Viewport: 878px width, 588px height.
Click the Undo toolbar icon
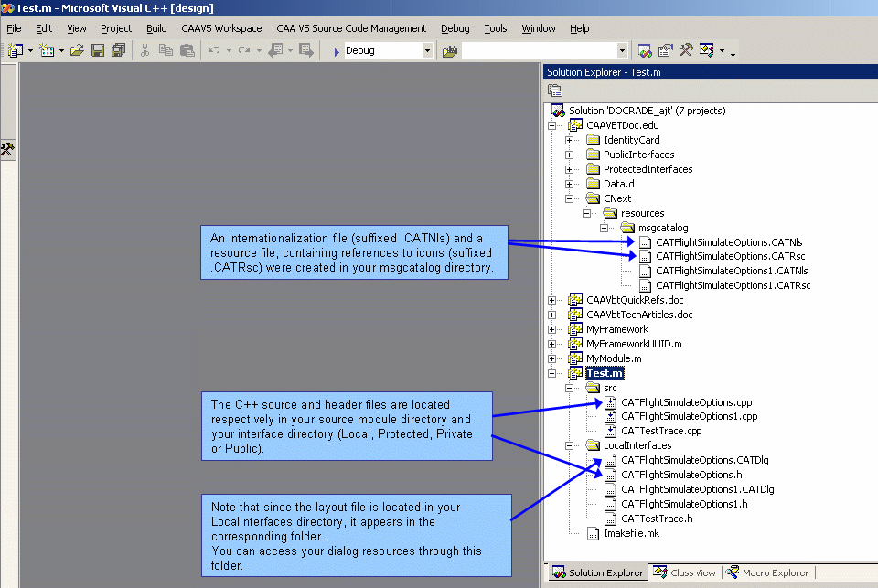(214, 50)
